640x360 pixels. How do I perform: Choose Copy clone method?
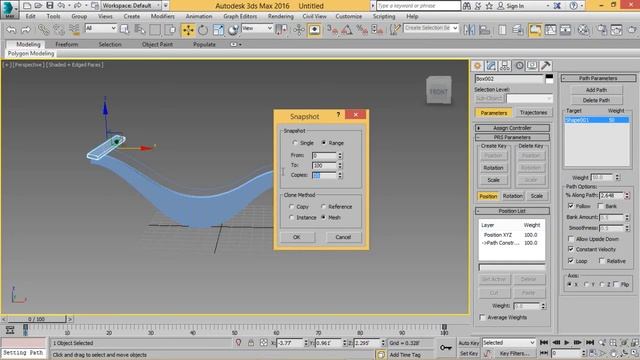point(291,207)
